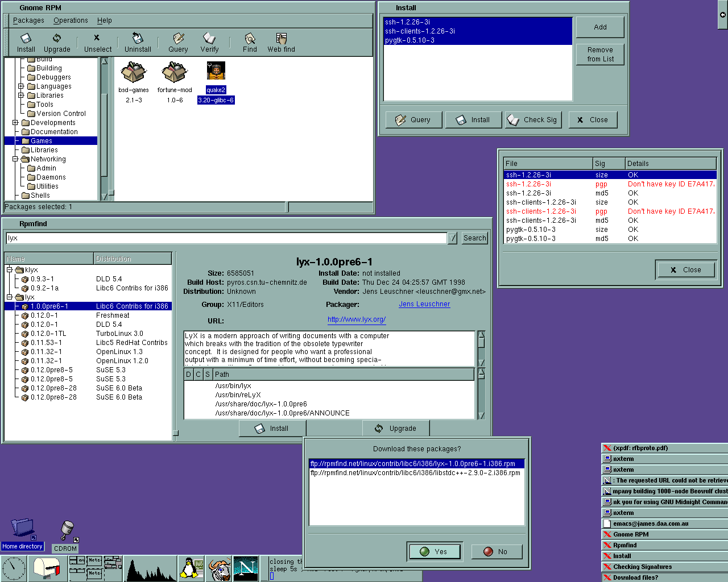
Task: Open the Operations menu
Action: click(x=71, y=20)
